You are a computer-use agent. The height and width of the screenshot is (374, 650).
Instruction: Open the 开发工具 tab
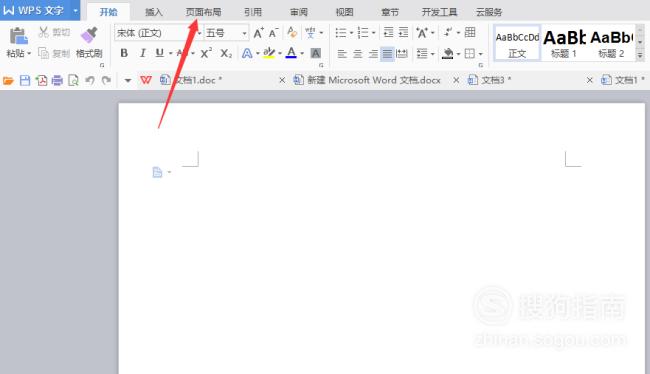click(439, 12)
